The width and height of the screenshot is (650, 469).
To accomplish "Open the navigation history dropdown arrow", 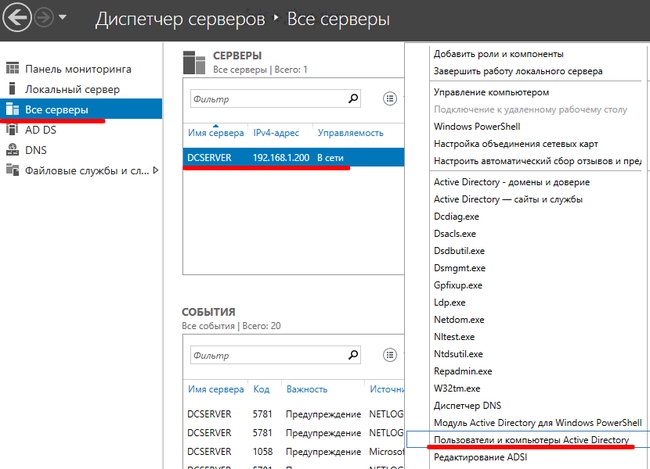I will [63, 17].
